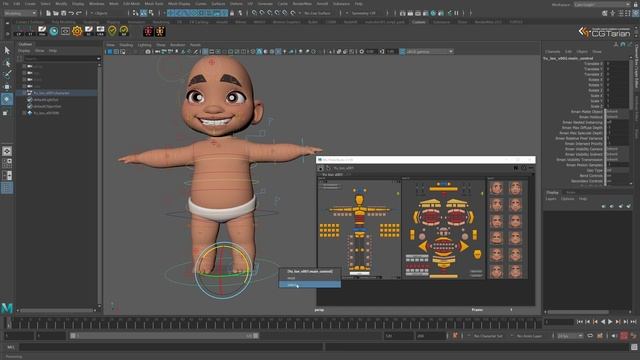The height and width of the screenshot is (360, 640).
Task: Open the Script Editor icon at bottom right
Action: click(x=634, y=347)
